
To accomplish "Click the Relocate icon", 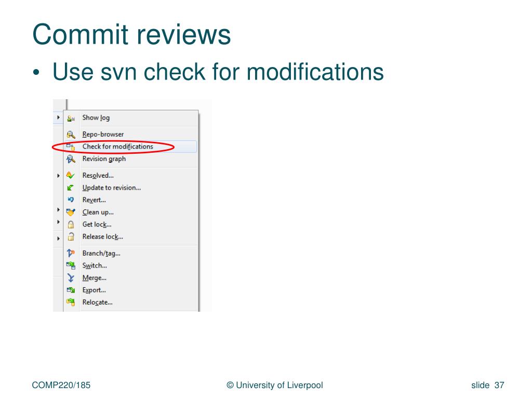I will pyautogui.click(x=71, y=302).
